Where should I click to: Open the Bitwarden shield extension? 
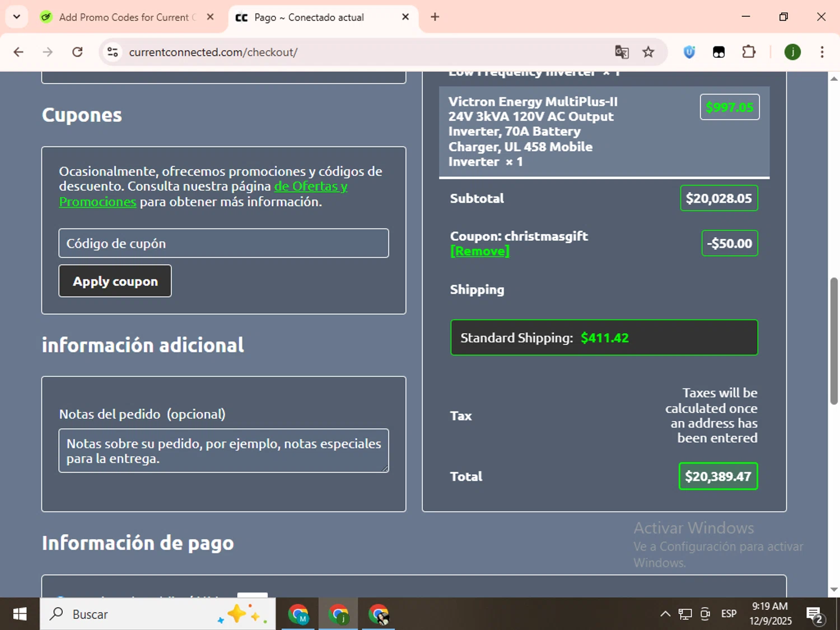pos(689,52)
